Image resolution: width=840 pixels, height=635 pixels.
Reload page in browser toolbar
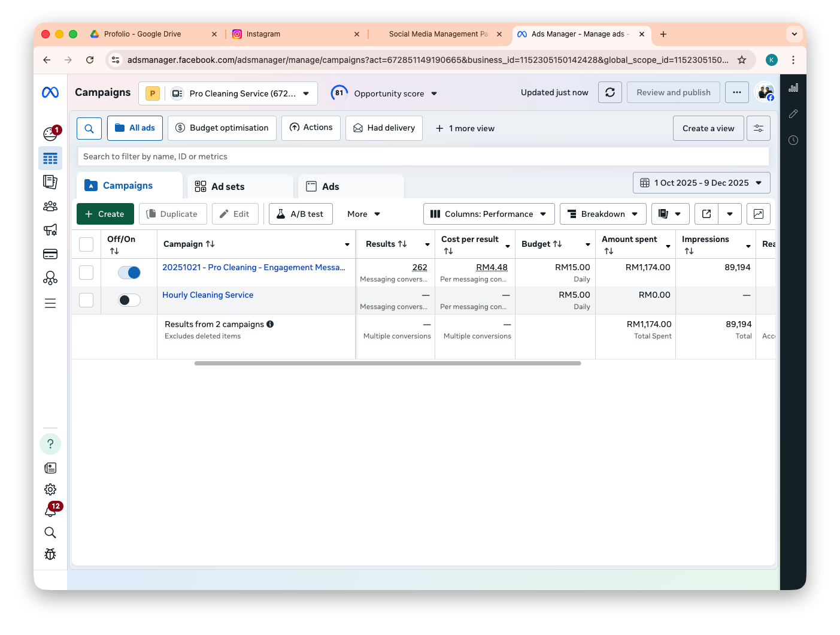point(90,60)
